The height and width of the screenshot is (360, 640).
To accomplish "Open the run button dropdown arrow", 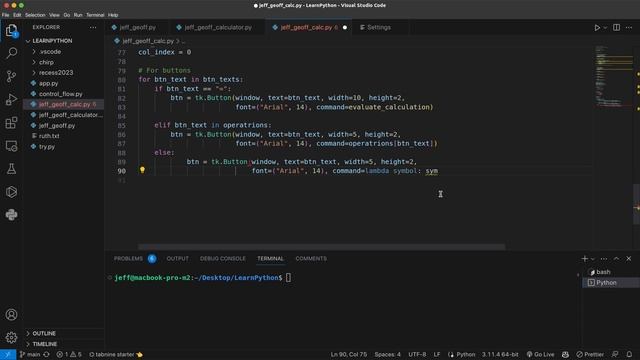I will 605,28.
